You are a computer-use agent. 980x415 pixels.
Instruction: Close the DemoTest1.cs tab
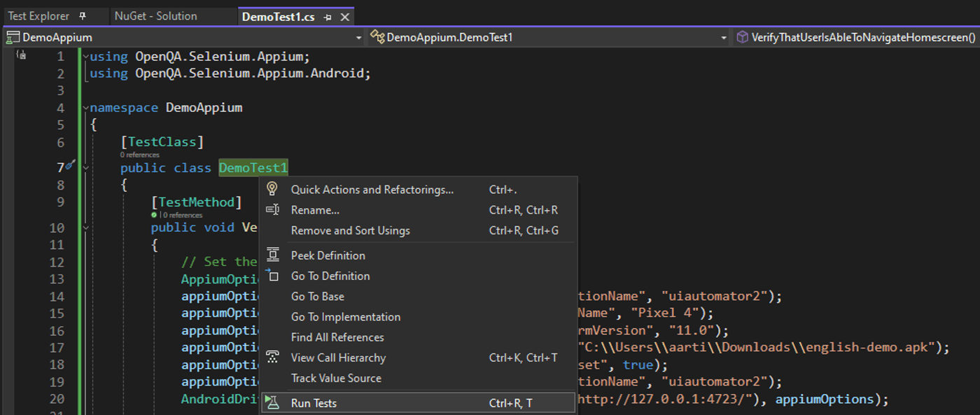point(344,17)
